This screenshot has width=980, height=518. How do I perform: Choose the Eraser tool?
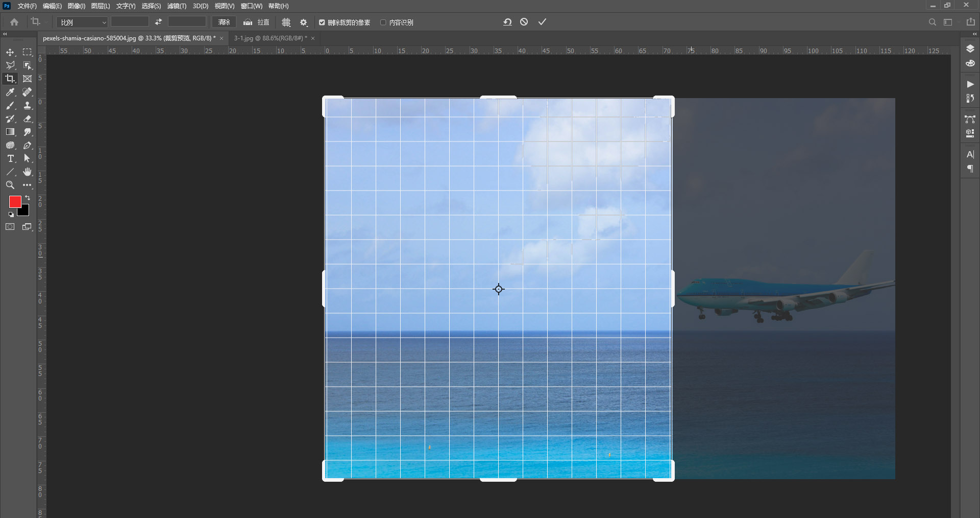click(28, 119)
